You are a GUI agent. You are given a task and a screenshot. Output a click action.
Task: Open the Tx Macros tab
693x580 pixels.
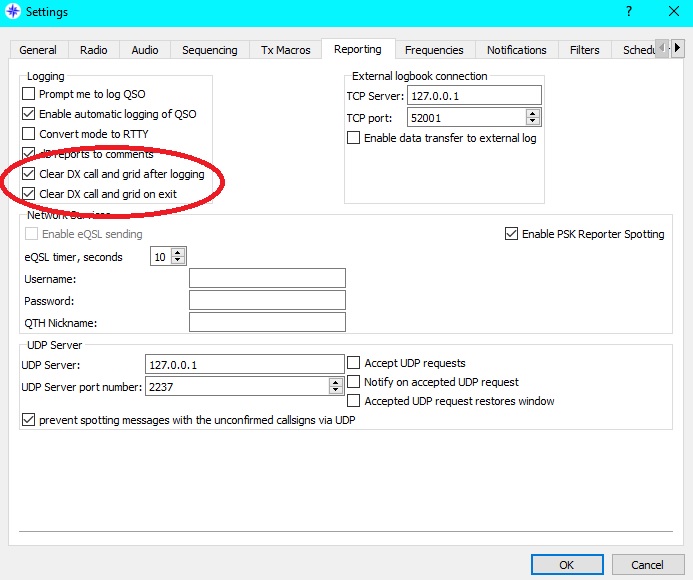click(286, 50)
